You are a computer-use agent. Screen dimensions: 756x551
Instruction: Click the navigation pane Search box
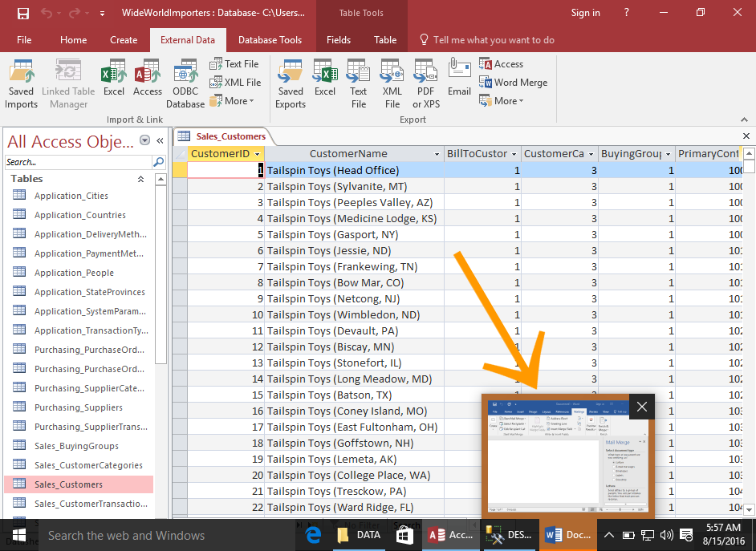point(79,162)
